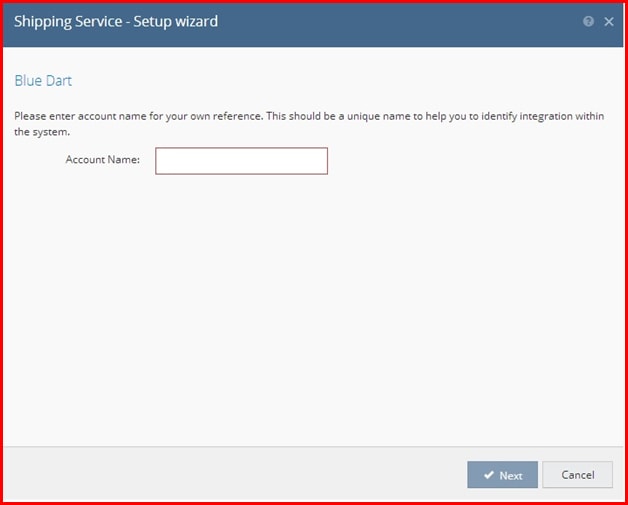Viewport: 628px width, 505px height.
Task: Focus the Account Name input field
Action: tap(242, 161)
